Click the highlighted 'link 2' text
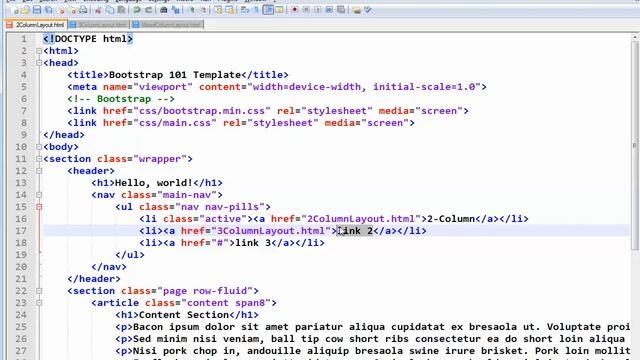 [355, 231]
